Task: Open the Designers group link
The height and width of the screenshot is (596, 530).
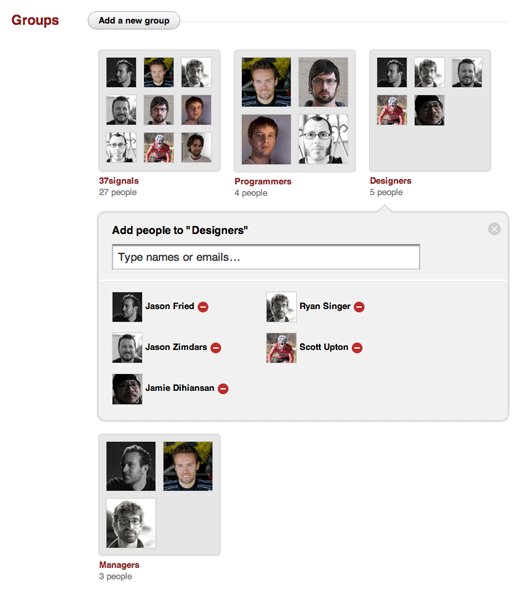Action: pos(390,181)
